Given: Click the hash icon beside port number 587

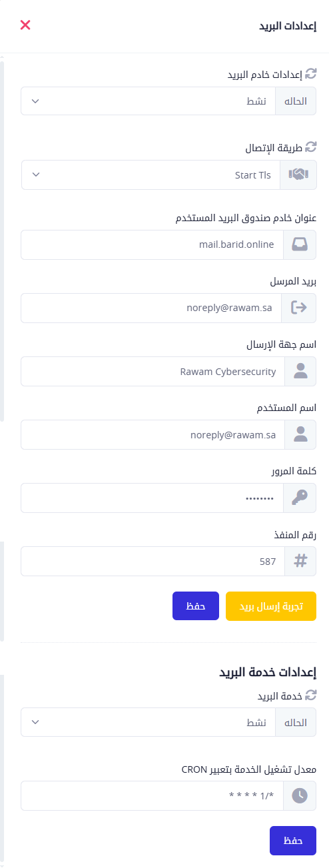Looking at the screenshot, I should tap(300, 561).
